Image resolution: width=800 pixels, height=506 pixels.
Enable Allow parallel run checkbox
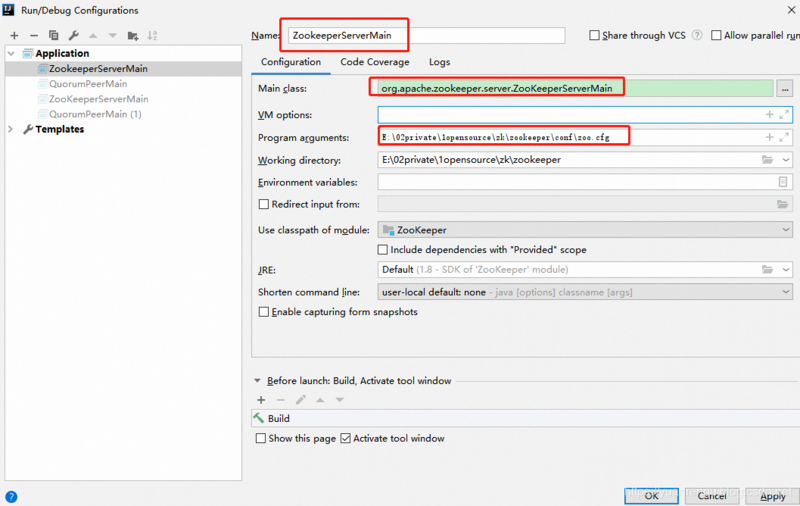[716, 35]
